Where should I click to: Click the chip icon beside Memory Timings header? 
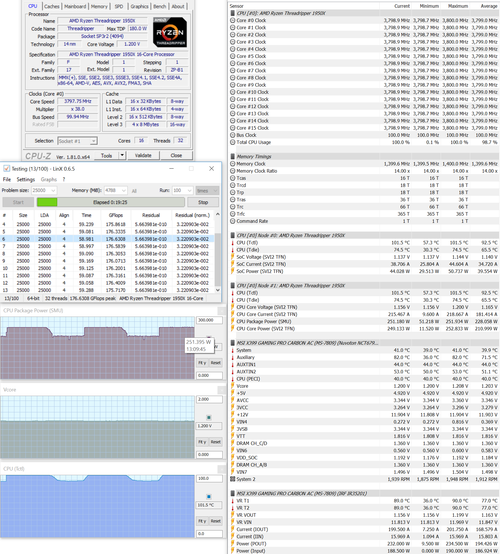click(x=233, y=157)
